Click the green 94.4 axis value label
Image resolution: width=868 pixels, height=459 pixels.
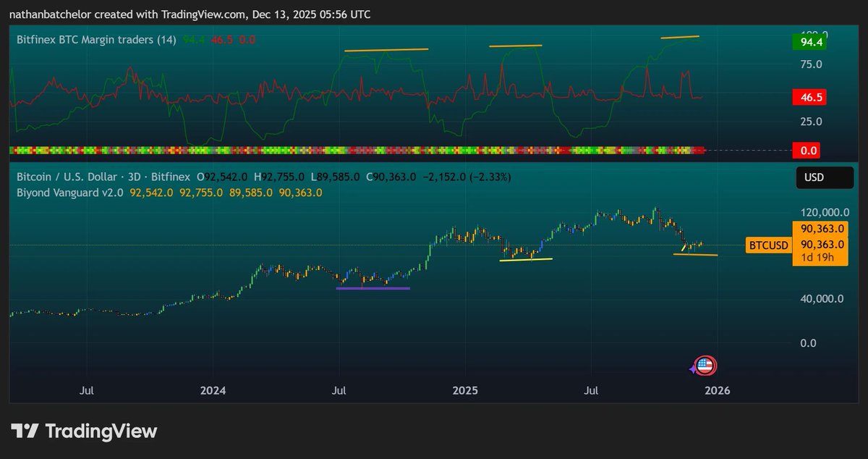click(809, 43)
